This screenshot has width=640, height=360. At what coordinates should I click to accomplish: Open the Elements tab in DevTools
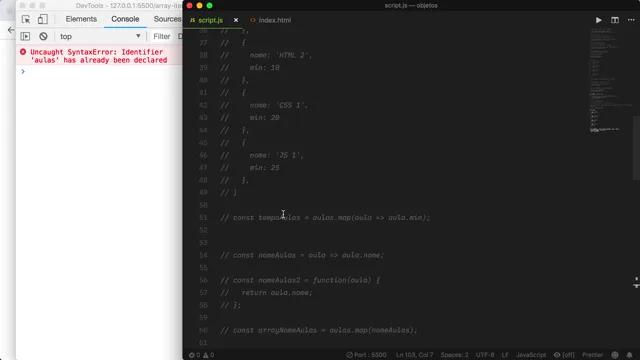[x=81, y=19]
